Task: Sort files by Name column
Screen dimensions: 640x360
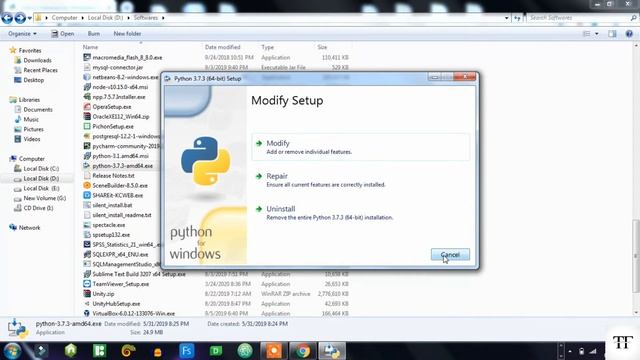Action: 91,47
